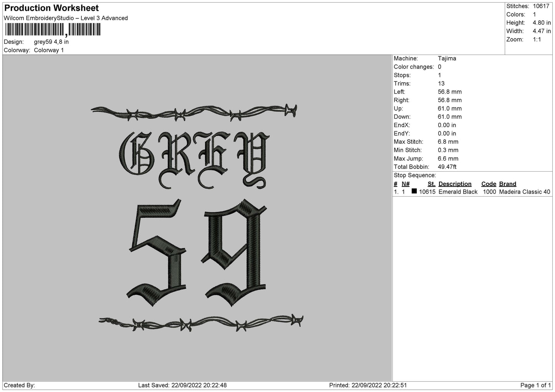The width and height of the screenshot is (555, 392).
Task: Select the Max Stitch value 6.8 mm
Action: point(448,142)
